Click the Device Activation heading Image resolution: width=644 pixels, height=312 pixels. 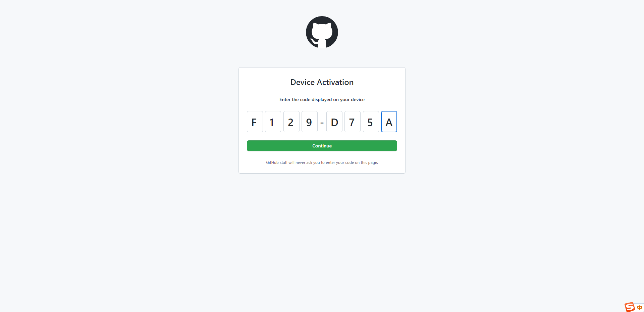tap(322, 82)
